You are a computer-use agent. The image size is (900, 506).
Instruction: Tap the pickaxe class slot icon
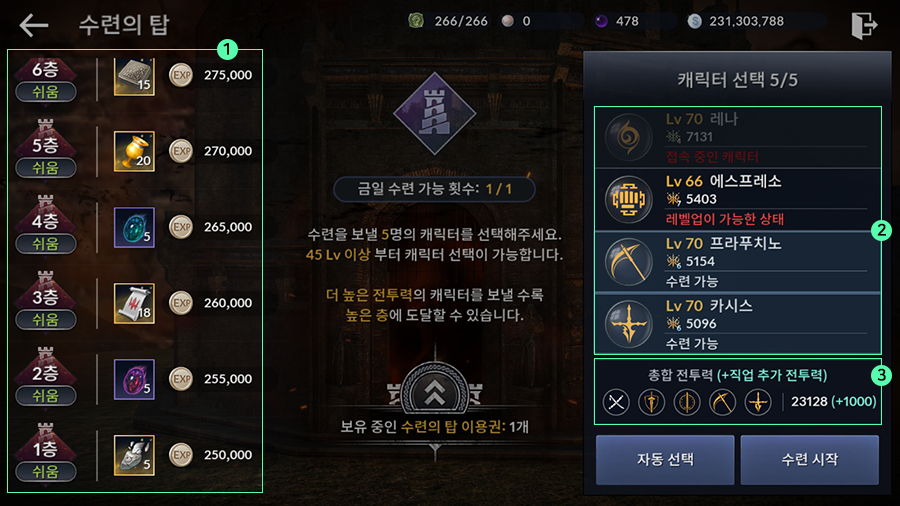(x=722, y=402)
